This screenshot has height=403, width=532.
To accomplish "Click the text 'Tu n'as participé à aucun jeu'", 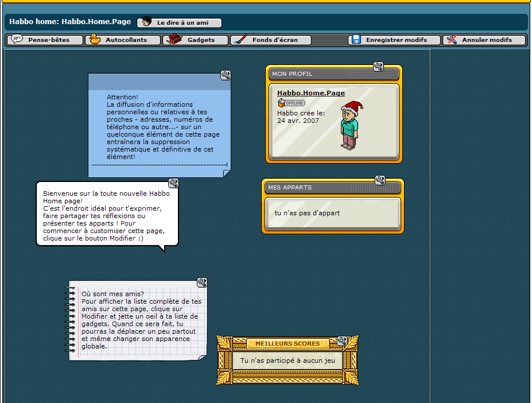I will (288, 361).
